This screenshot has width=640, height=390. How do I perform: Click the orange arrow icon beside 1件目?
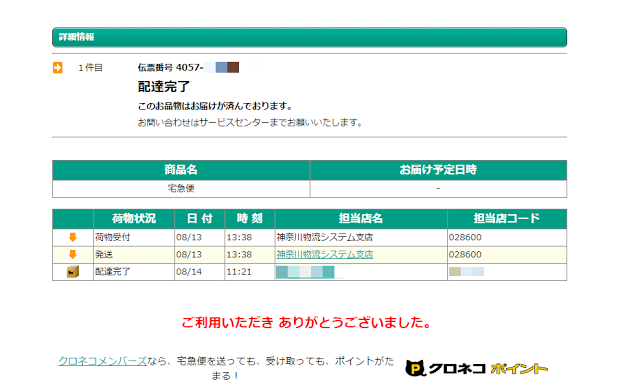click(58, 68)
